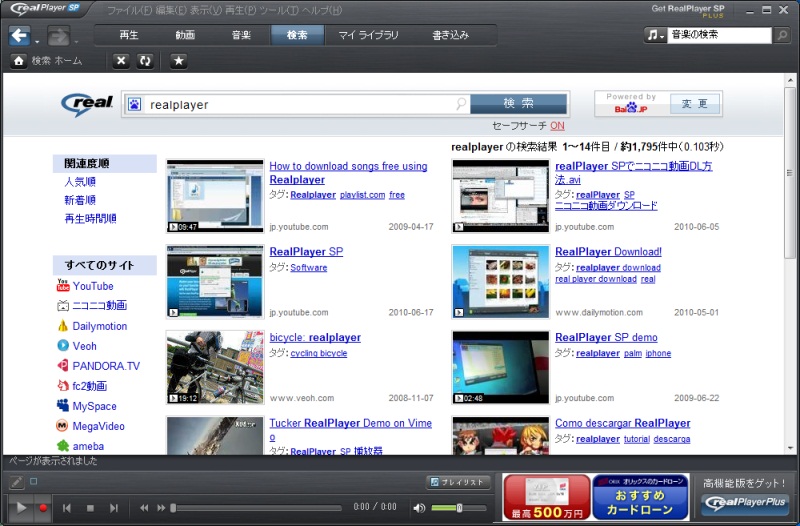Open the 09:47 download songs video thumbnail
The width and height of the screenshot is (800, 526).
coord(215,196)
